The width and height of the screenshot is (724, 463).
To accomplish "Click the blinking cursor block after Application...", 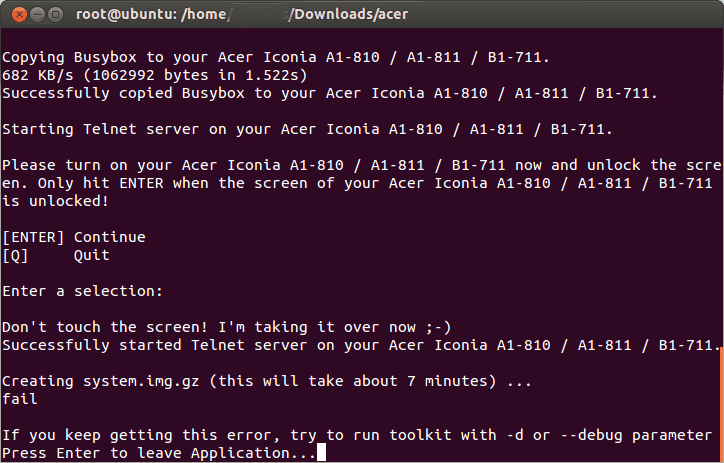I will (x=321, y=452).
